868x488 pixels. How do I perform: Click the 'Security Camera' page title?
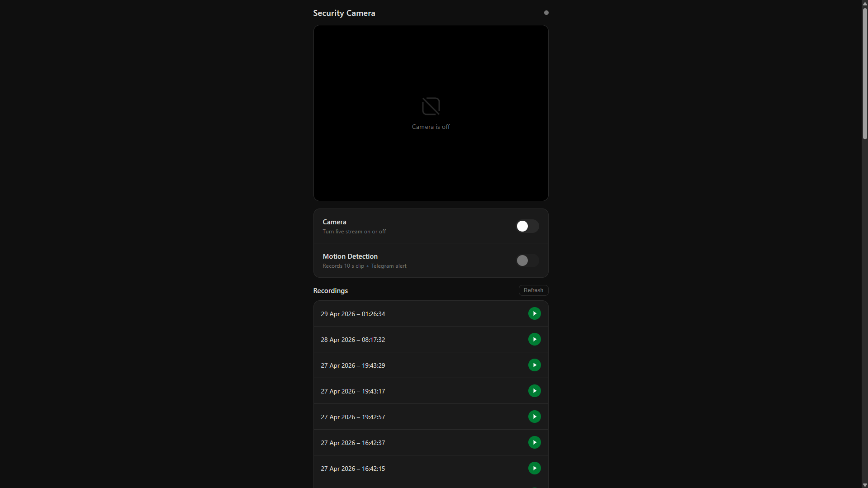344,13
